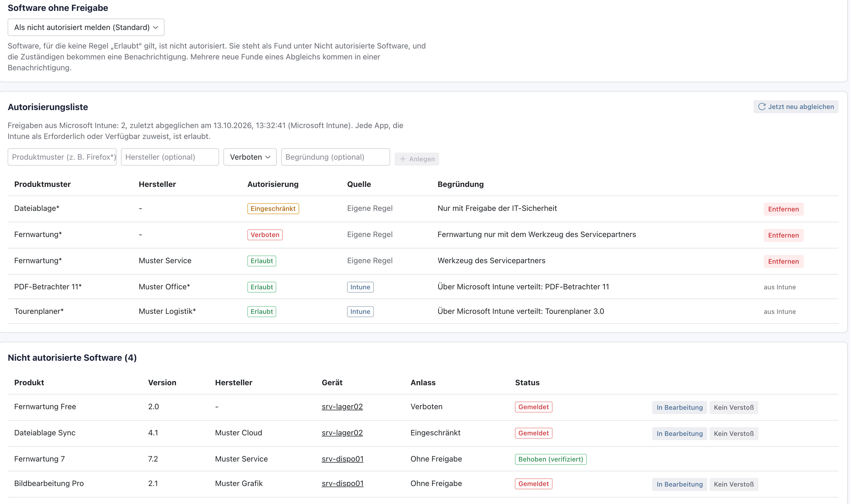
Task: Click the 'Quelle' column header
Action: [359, 184]
